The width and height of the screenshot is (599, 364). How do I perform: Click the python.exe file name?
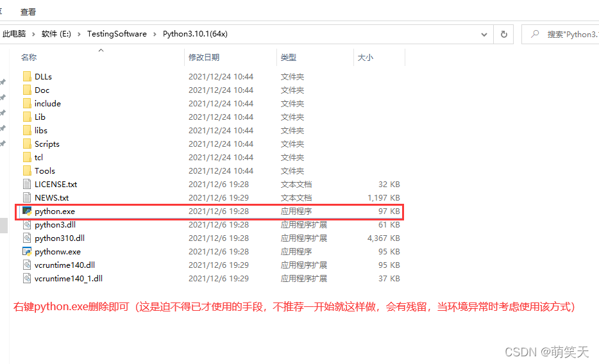point(55,211)
